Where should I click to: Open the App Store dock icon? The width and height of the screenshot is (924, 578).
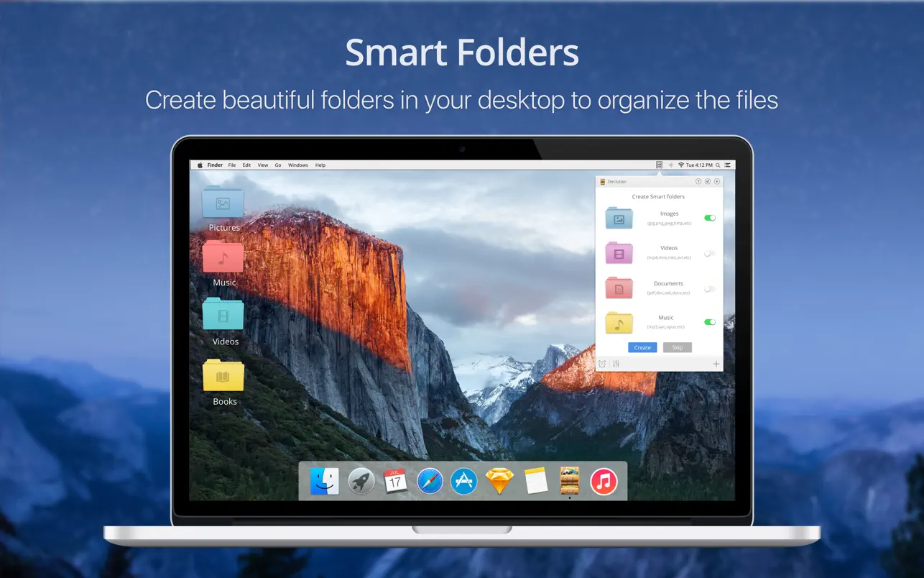464,481
